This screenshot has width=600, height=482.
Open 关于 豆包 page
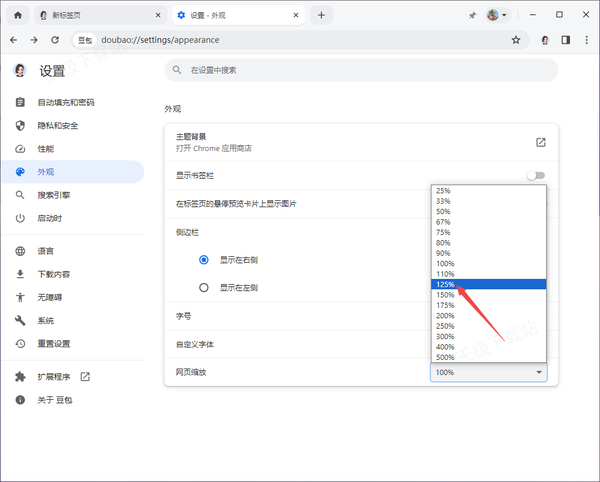click(55, 399)
